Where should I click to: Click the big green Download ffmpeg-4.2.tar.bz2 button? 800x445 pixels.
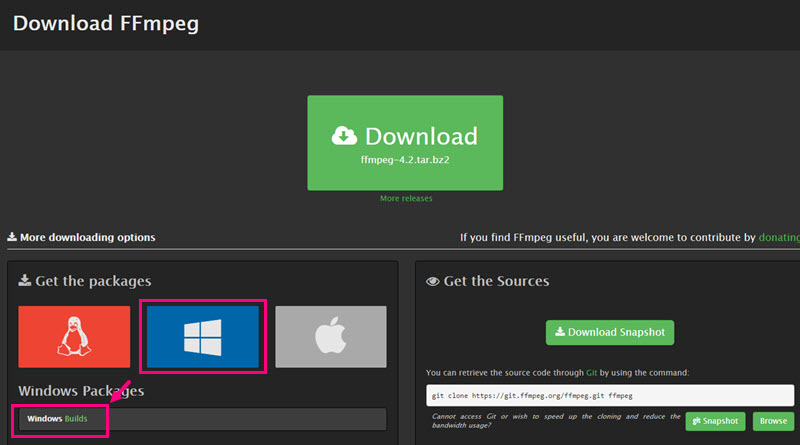[x=405, y=143]
